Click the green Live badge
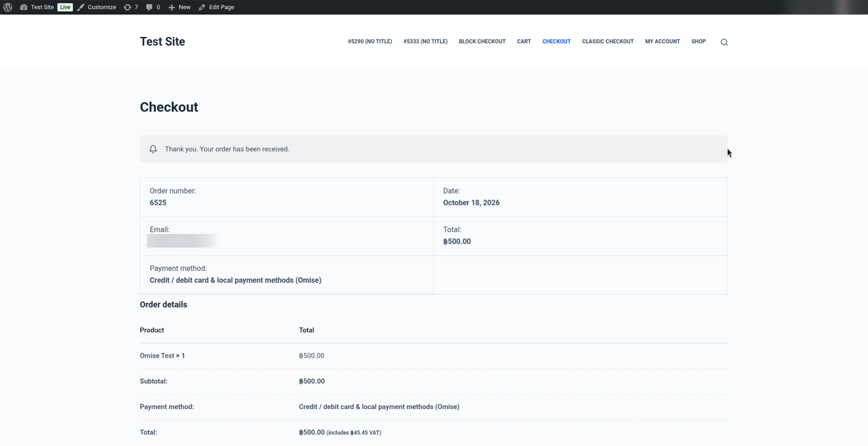Image resolution: width=868 pixels, height=446 pixels. [x=65, y=7]
